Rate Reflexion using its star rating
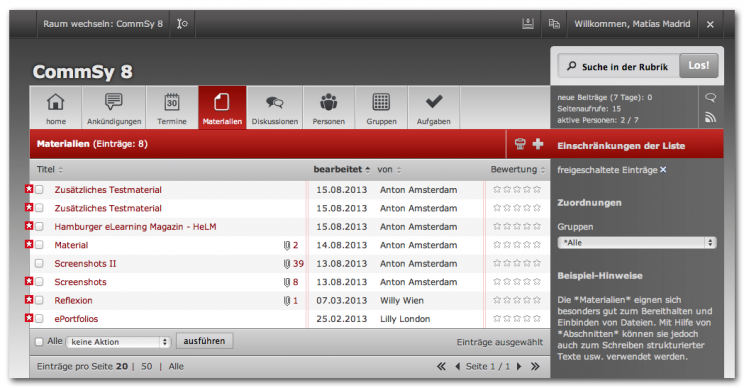The width and height of the screenshot is (744, 388). click(517, 300)
